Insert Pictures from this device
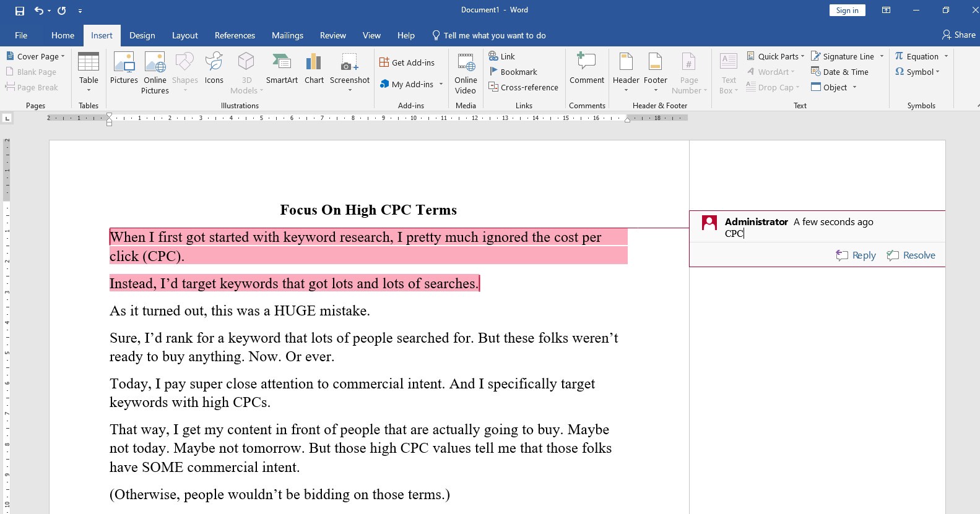The image size is (980, 514). (x=124, y=68)
